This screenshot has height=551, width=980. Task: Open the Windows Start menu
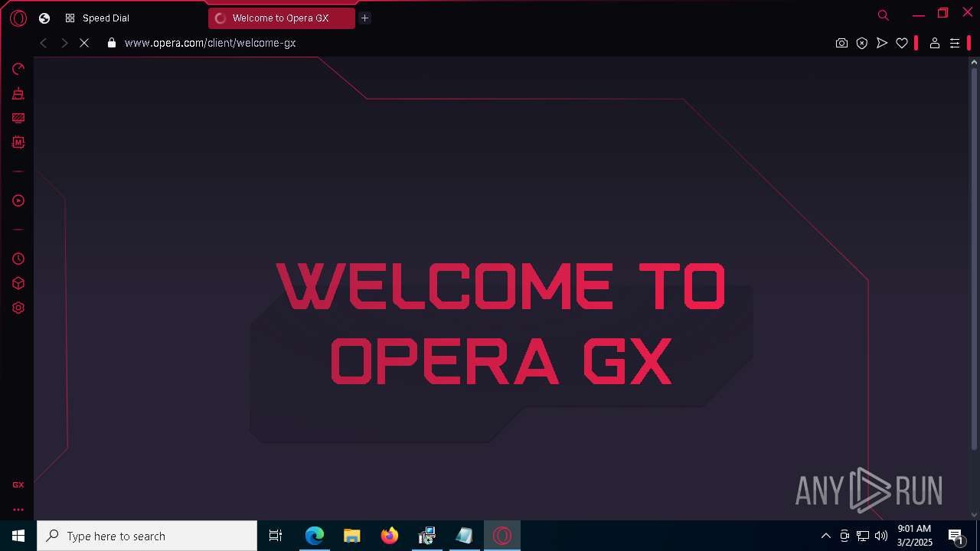(x=18, y=536)
